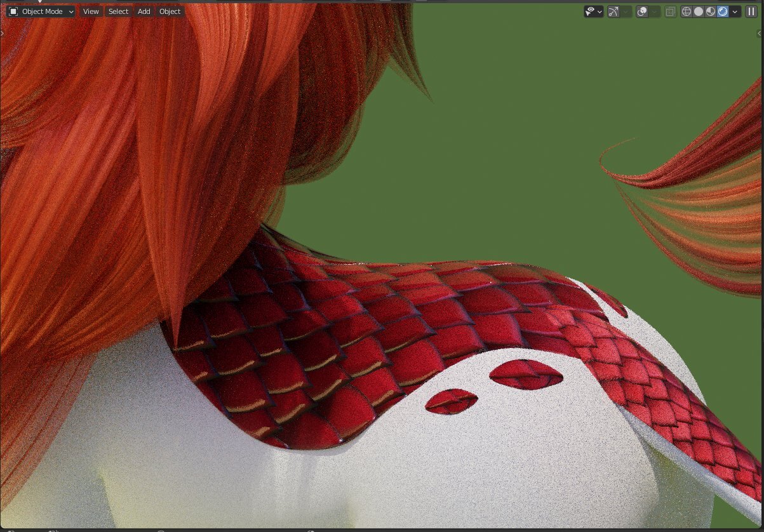
Task: Open the viewport shading options dropdown
Action: pos(735,11)
